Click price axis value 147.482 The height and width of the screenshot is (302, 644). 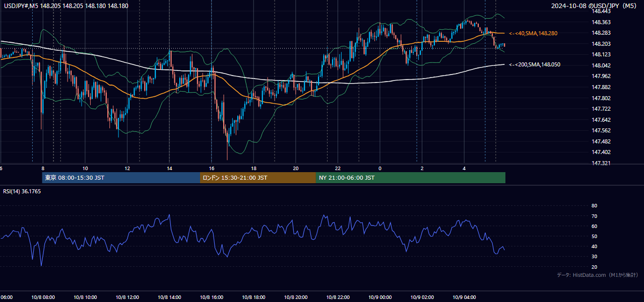[600, 141]
